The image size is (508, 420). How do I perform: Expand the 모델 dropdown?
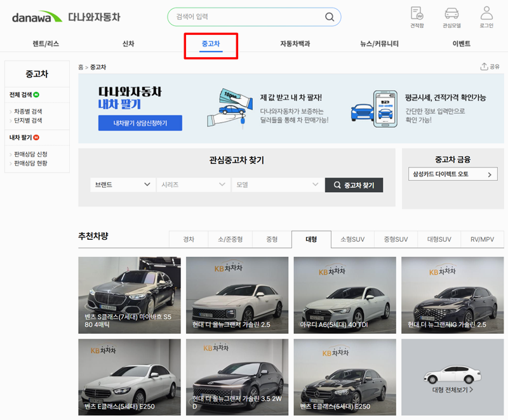277,185
